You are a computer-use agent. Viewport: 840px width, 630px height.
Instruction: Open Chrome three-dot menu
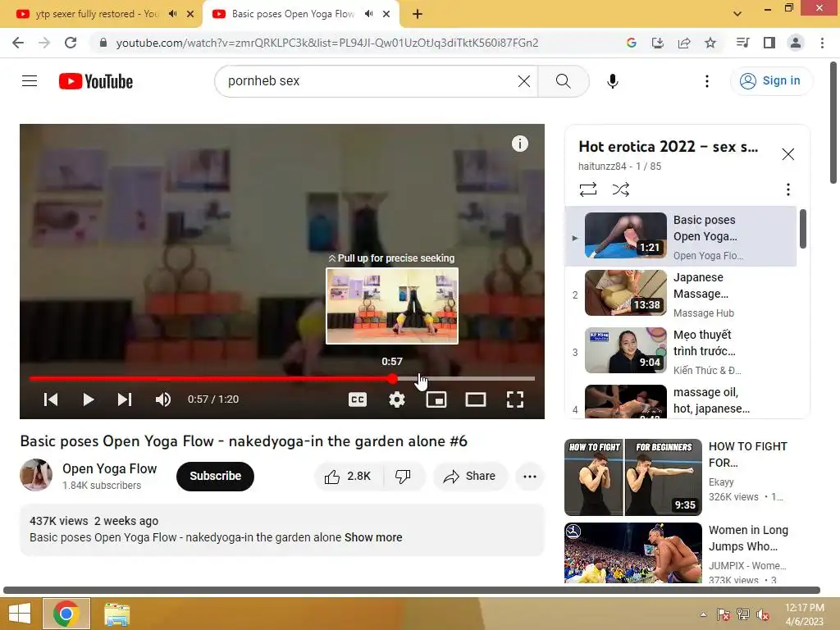click(x=822, y=43)
